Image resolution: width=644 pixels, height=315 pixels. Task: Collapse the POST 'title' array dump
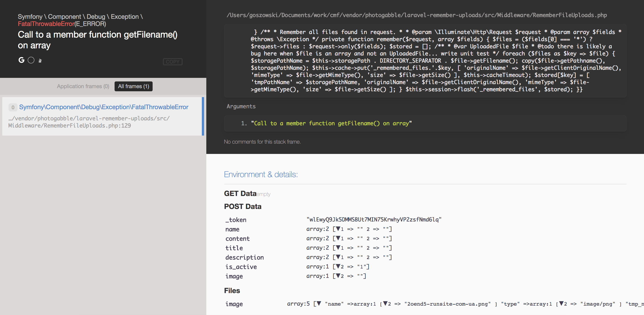[338, 248]
